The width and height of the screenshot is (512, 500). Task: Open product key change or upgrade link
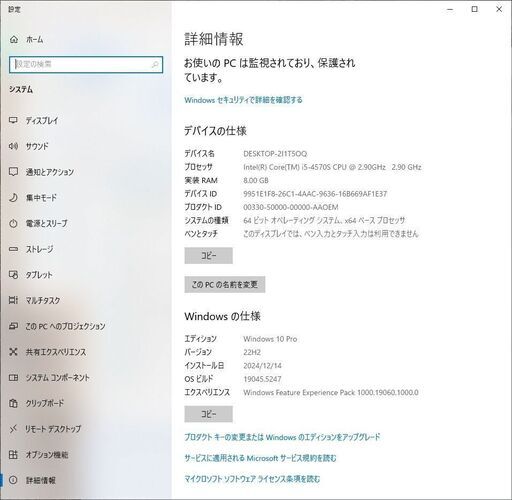pyautogui.click(x=282, y=437)
